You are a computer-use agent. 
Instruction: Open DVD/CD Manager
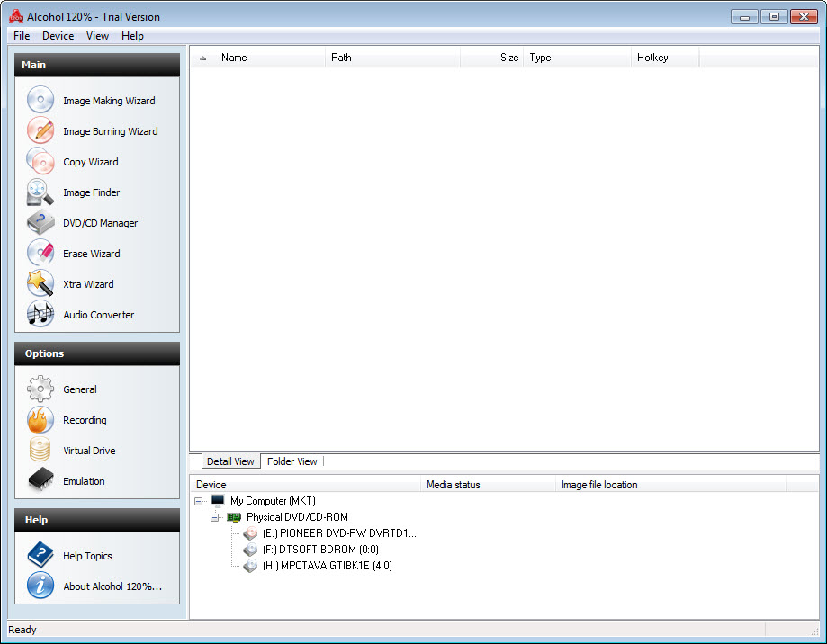click(100, 223)
